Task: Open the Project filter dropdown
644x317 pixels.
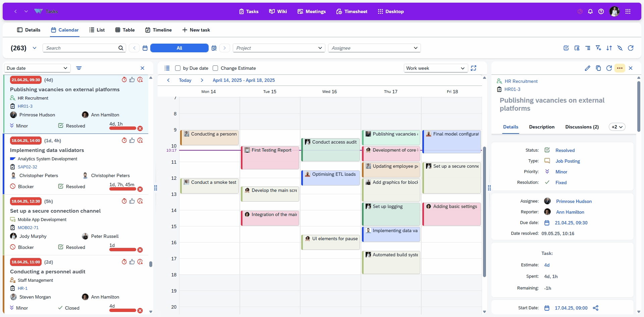Action: [279, 48]
